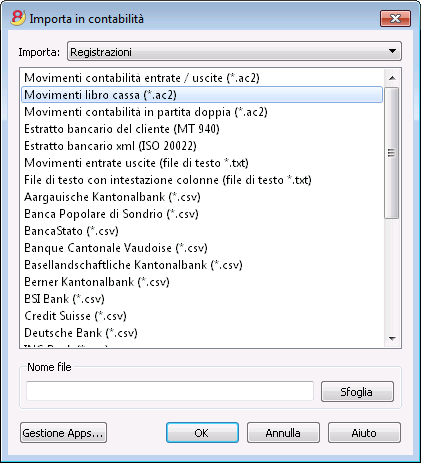Click the scrollbar down arrow in list

pos(392,338)
